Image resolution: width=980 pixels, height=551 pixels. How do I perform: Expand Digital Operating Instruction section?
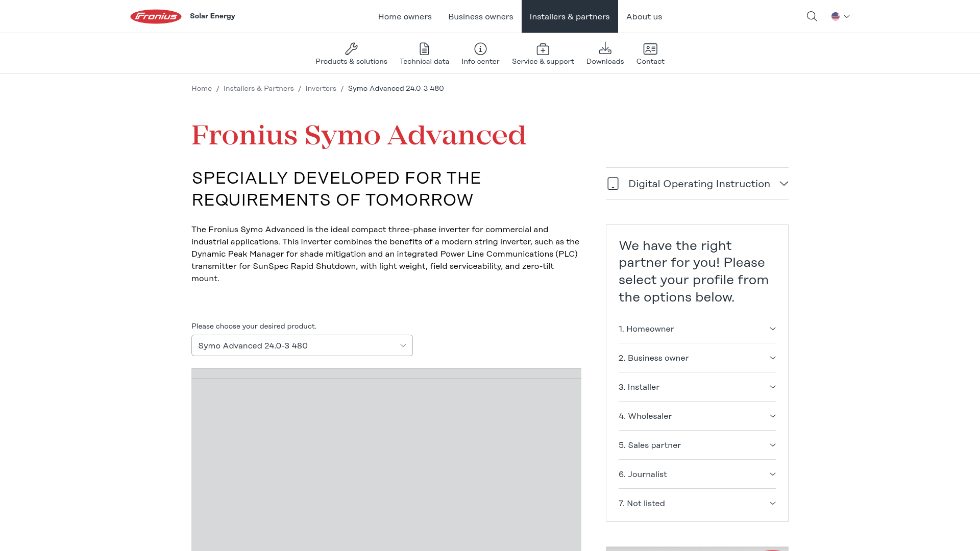click(697, 184)
